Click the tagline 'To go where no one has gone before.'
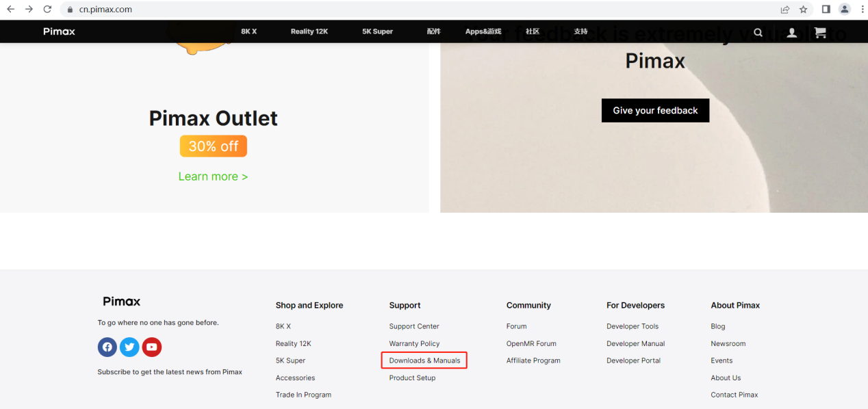This screenshot has height=409, width=868. pos(158,322)
